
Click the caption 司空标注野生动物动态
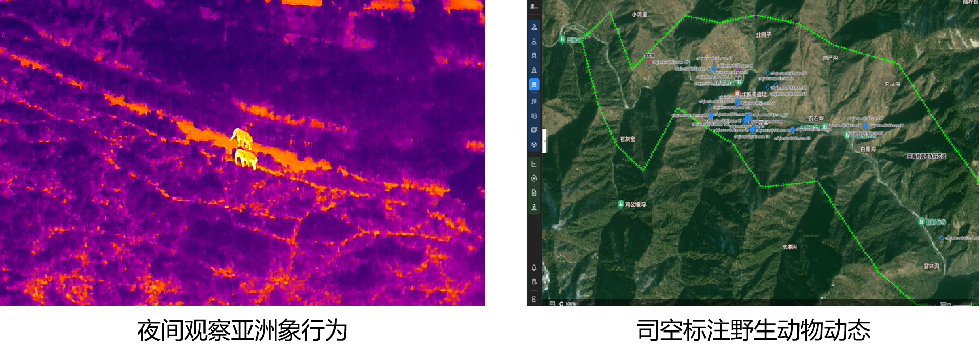click(753, 330)
